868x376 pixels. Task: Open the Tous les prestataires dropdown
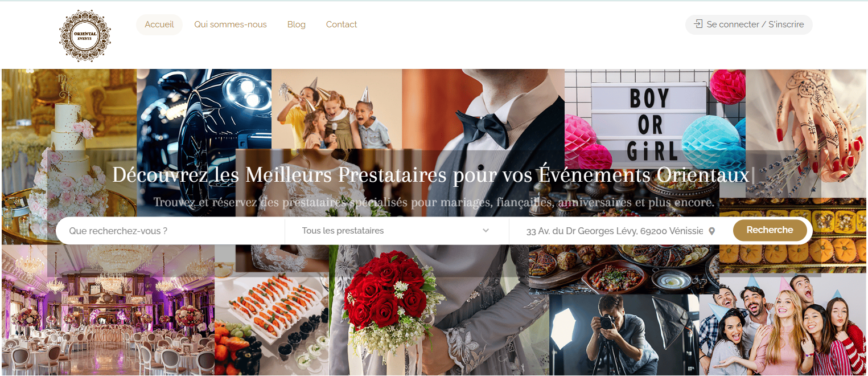pos(396,231)
